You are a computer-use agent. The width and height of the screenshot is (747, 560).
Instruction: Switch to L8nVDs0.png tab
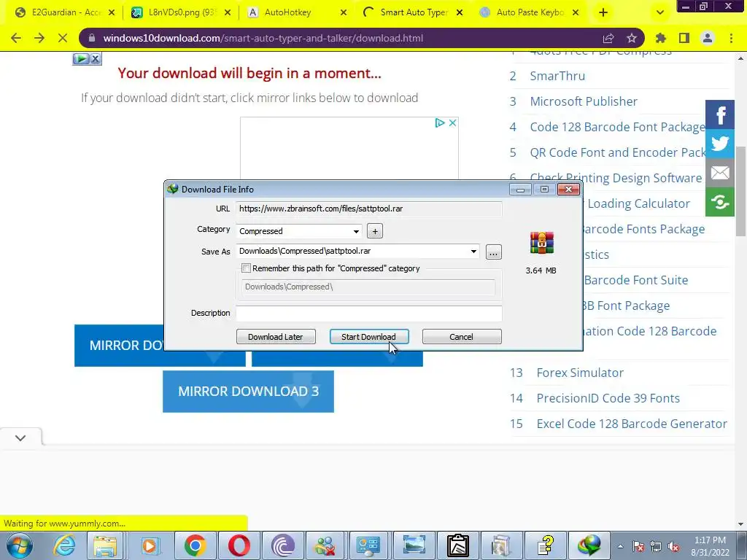pos(182,12)
